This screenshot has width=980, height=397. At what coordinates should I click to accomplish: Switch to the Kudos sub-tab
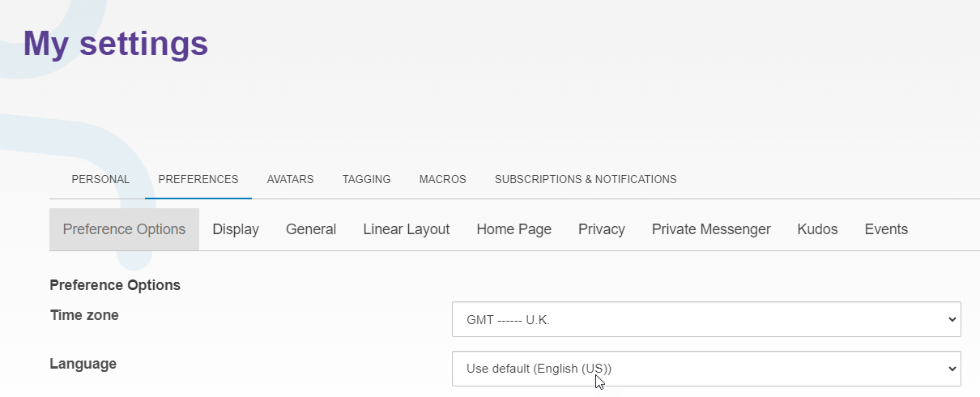[817, 229]
